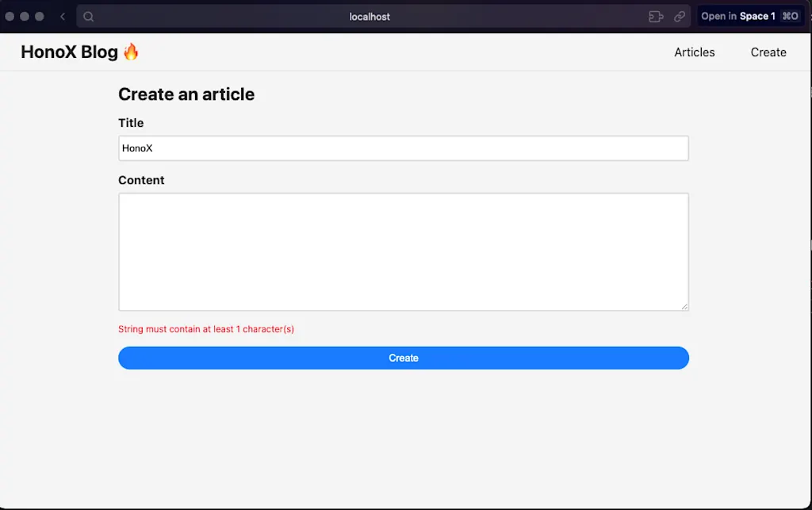Click the search magnifier icon in address bar
Viewport: 812px width, 510px height.
click(89, 17)
